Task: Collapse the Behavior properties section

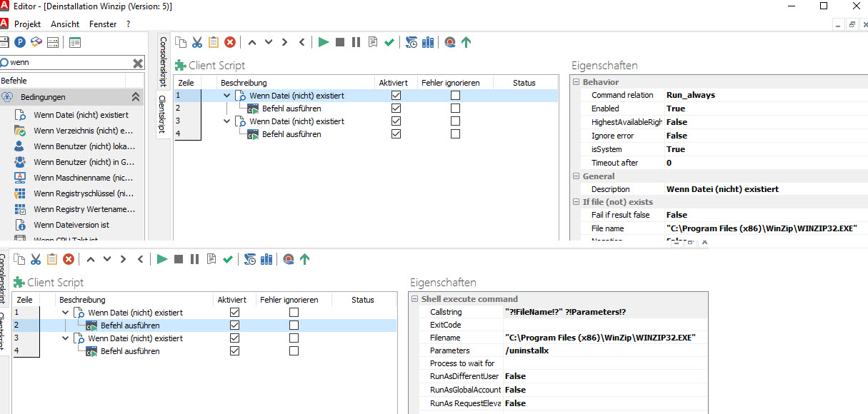Action: tap(577, 82)
